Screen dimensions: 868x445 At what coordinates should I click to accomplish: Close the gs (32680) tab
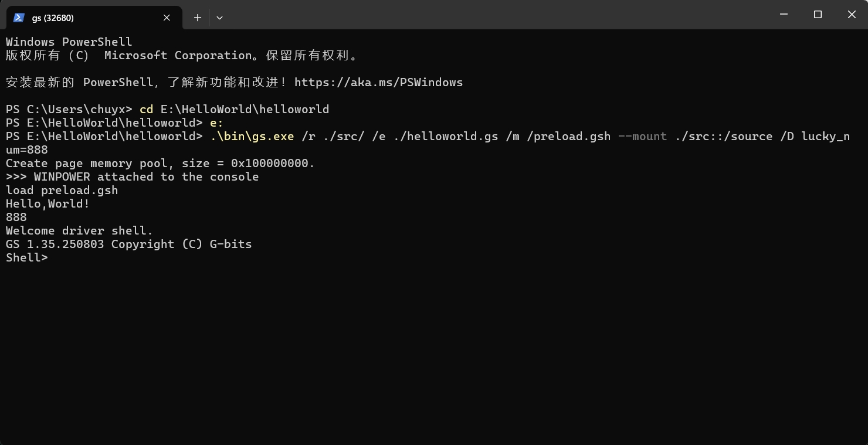pyautogui.click(x=167, y=18)
